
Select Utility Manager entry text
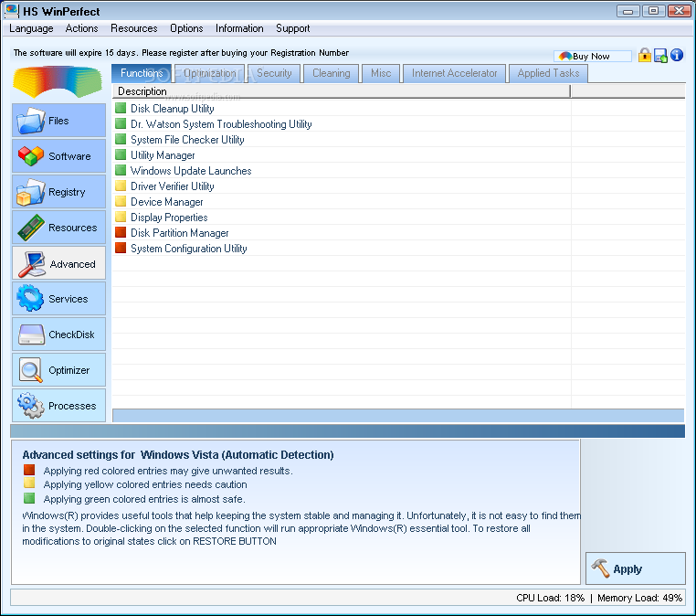coord(163,155)
